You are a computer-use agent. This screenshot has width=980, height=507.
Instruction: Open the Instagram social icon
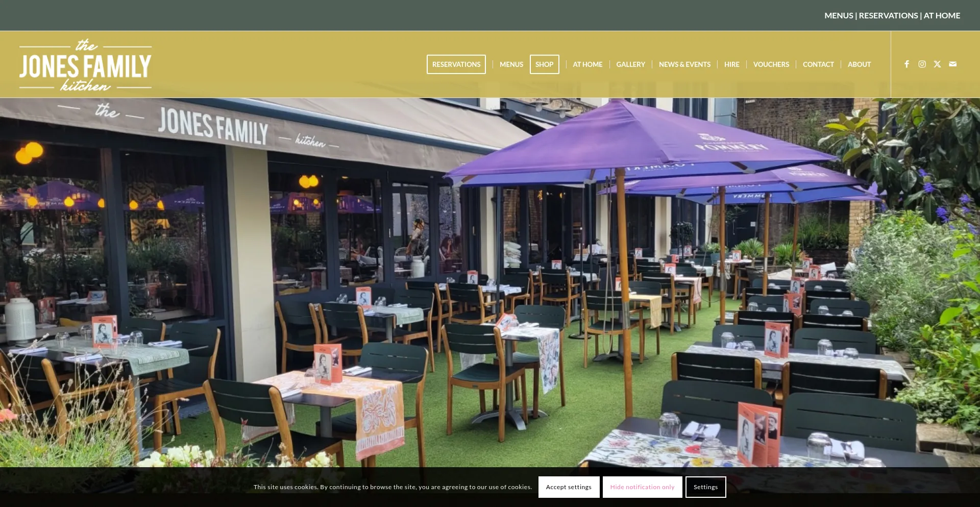click(922, 64)
